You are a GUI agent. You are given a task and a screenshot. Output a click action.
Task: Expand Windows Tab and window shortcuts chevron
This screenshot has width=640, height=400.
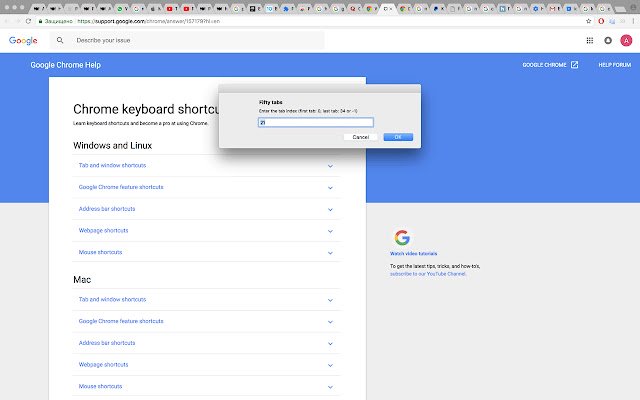coord(330,166)
